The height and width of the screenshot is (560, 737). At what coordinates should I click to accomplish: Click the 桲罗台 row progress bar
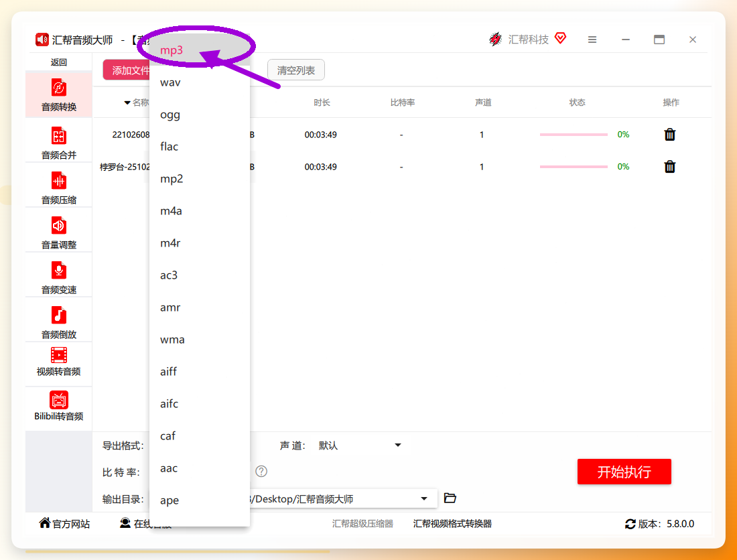[x=574, y=166]
